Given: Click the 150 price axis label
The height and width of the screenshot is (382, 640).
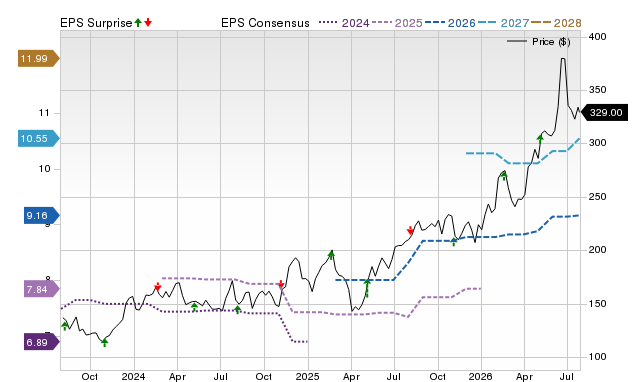Looking at the screenshot, I should click(x=597, y=304).
